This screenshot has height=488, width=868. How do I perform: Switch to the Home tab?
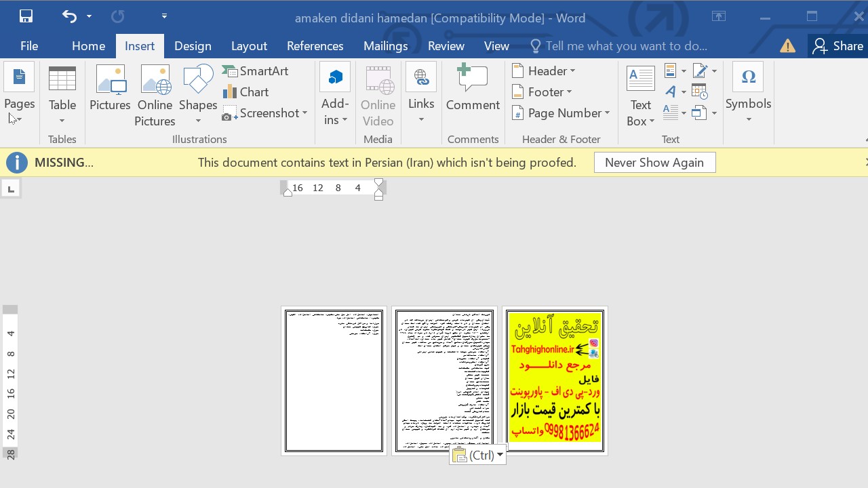(88, 46)
